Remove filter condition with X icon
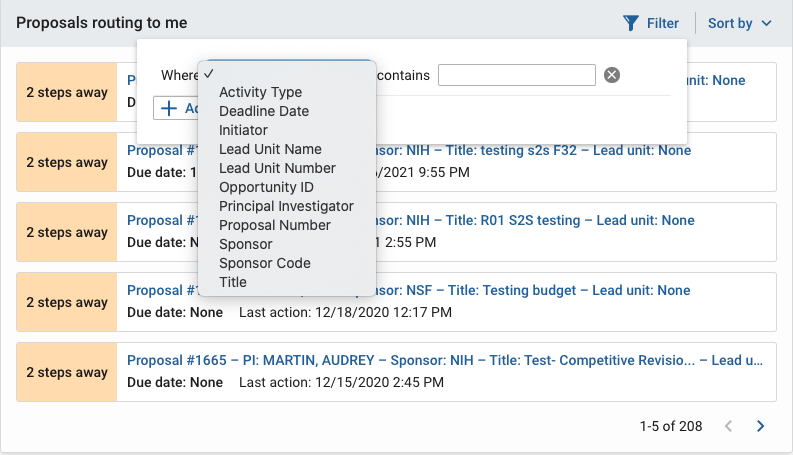 coord(612,75)
